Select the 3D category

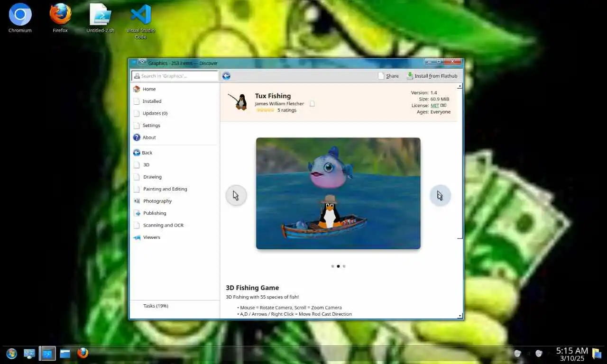[x=174, y=164]
